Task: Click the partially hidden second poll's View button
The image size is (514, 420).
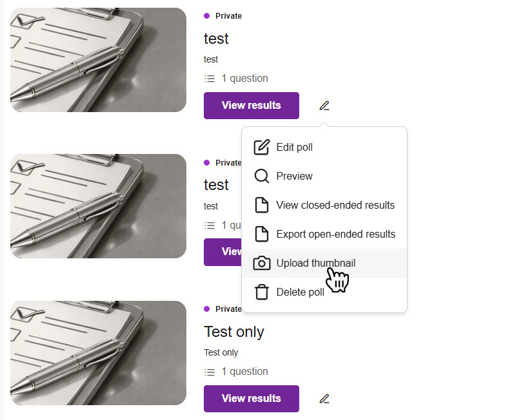Action: 223,252
